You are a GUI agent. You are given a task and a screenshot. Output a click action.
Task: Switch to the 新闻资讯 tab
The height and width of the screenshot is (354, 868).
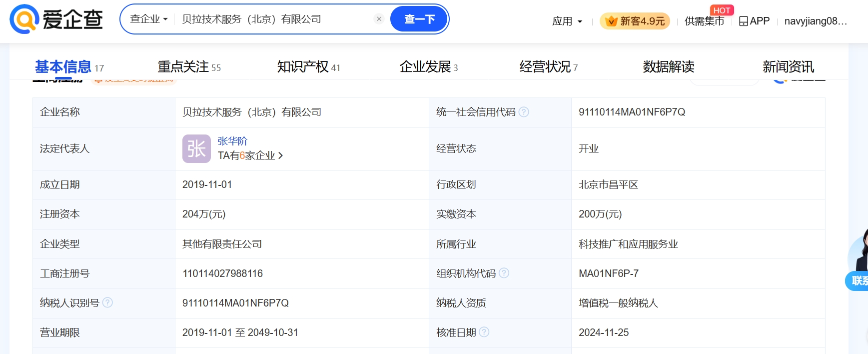coord(788,66)
